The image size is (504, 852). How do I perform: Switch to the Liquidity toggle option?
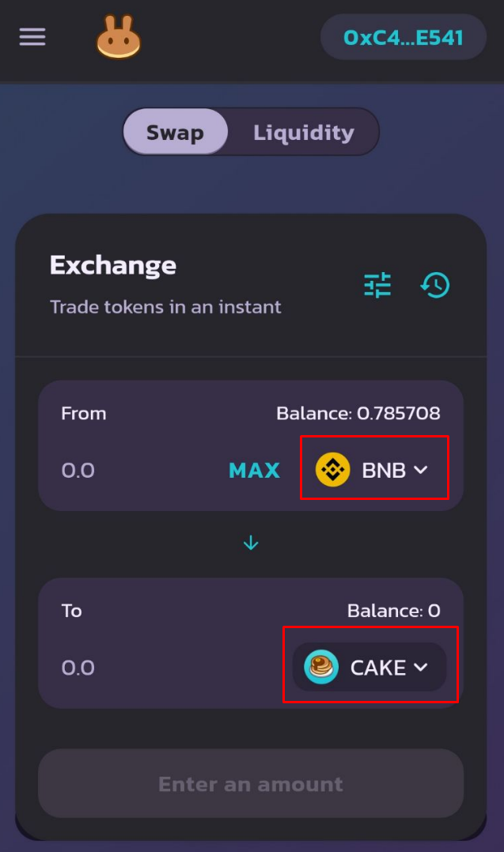point(303,132)
